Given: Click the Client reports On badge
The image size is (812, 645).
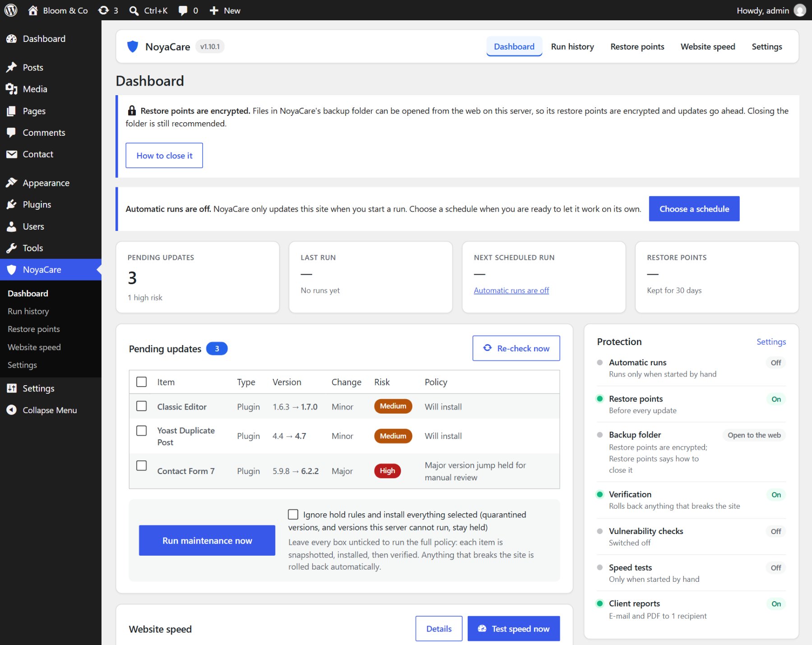Looking at the screenshot, I should click(776, 604).
